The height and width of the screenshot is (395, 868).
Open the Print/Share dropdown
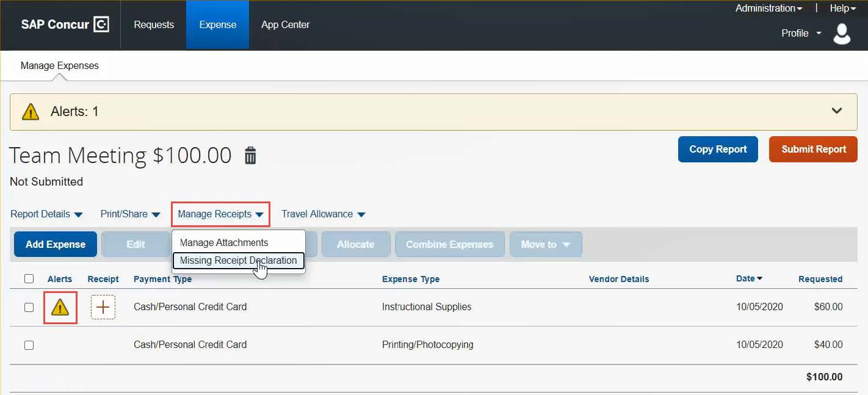coord(130,214)
